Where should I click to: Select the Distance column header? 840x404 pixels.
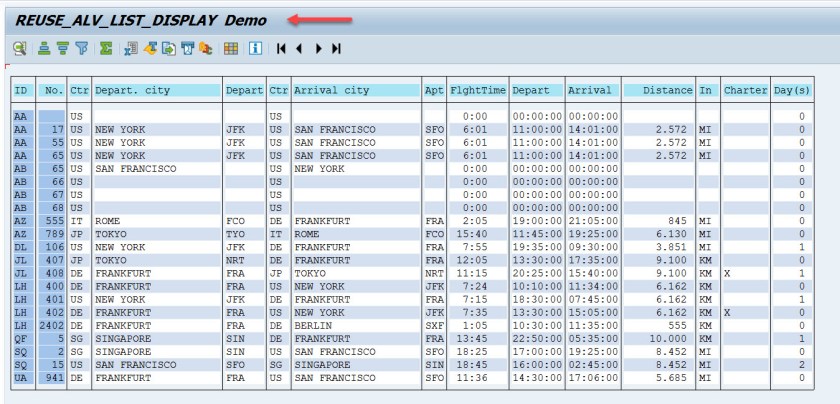coord(659,91)
